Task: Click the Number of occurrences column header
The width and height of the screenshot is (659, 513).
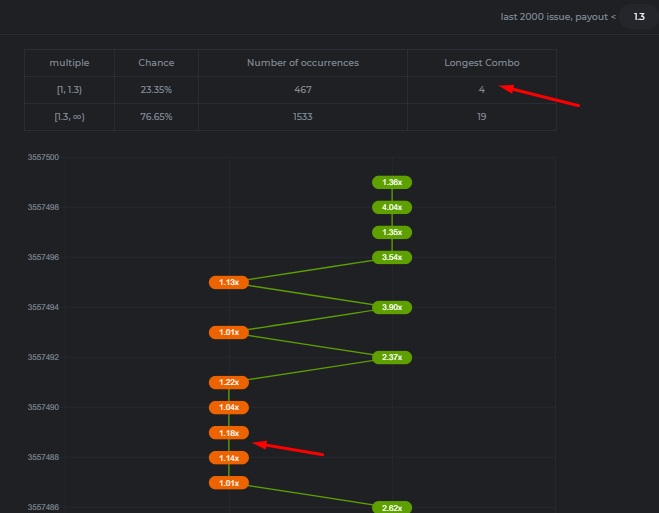Action: coord(302,63)
